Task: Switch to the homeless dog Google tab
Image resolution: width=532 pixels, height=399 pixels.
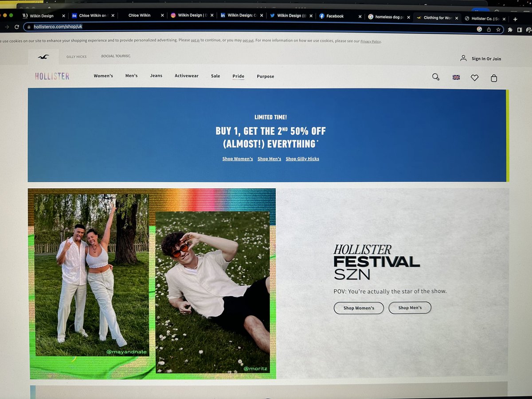Action: coord(388,17)
